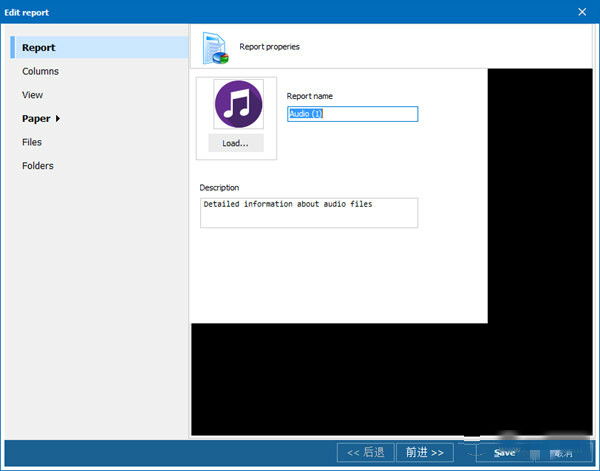Open the Columns section
The width and height of the screenshot is (600, 471).
coord(40,71)
